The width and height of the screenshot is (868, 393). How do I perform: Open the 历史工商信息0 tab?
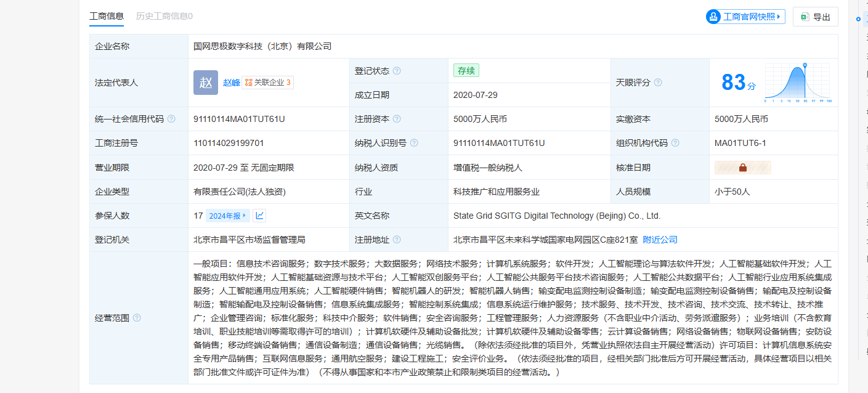click(164, 17)
